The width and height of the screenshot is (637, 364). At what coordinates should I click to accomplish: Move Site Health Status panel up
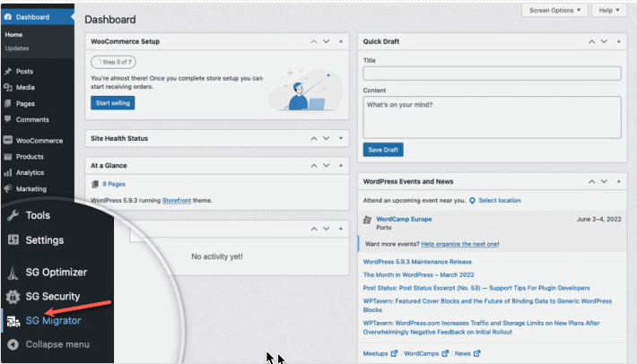pyautogui.click(x=314, y=138)
